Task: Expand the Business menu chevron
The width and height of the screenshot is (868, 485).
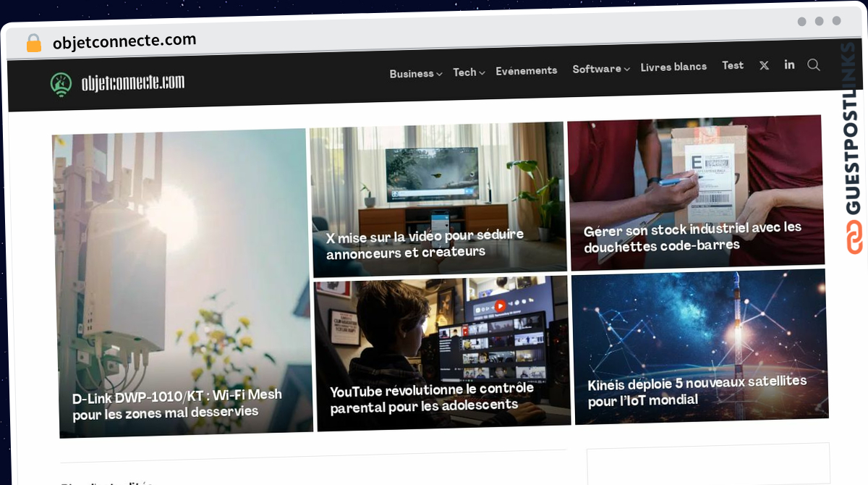Action: click(439, 74)
